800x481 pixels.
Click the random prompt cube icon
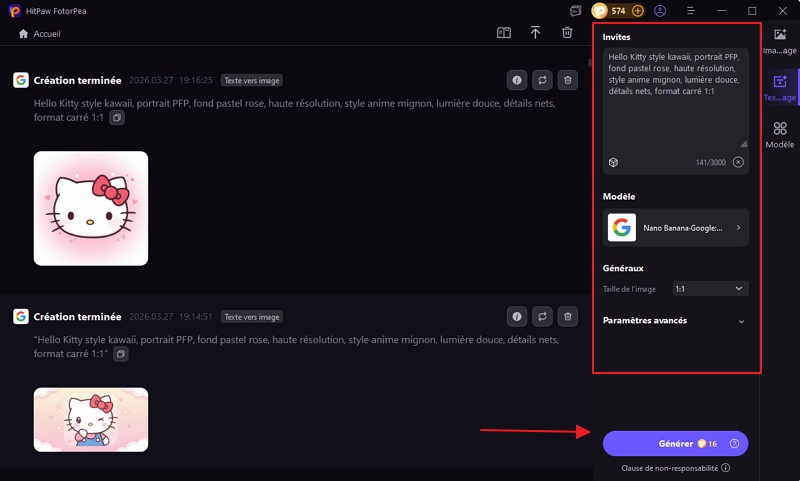tap(613, 162)
